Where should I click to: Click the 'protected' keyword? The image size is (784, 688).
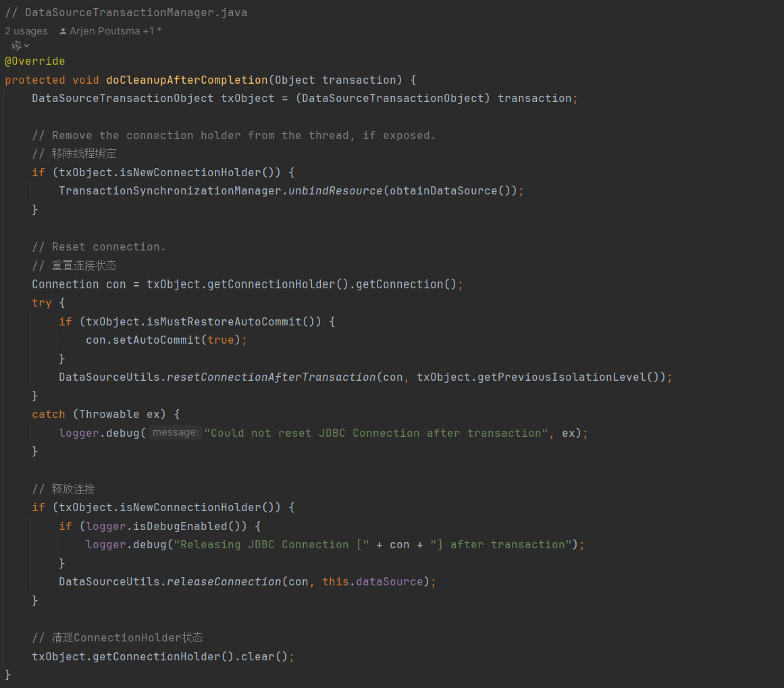pos(35,80)
